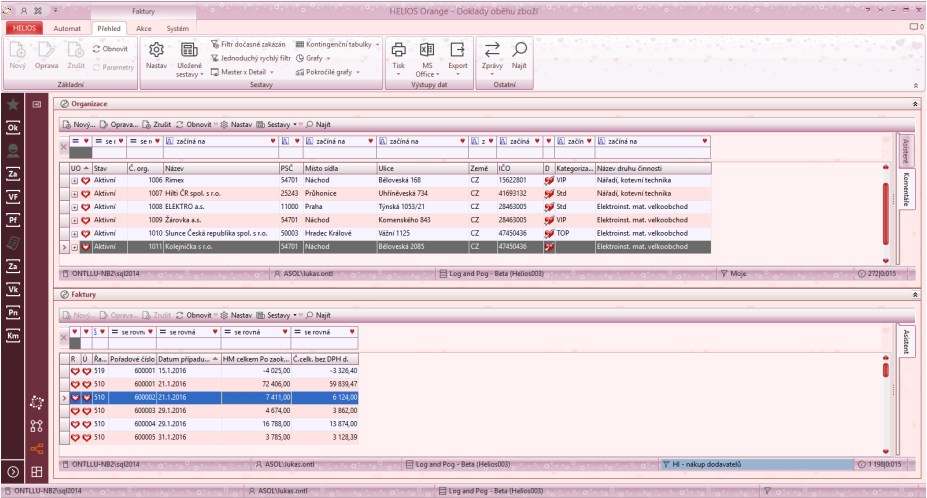Click Pokročilé grafy button

[328, 72]
